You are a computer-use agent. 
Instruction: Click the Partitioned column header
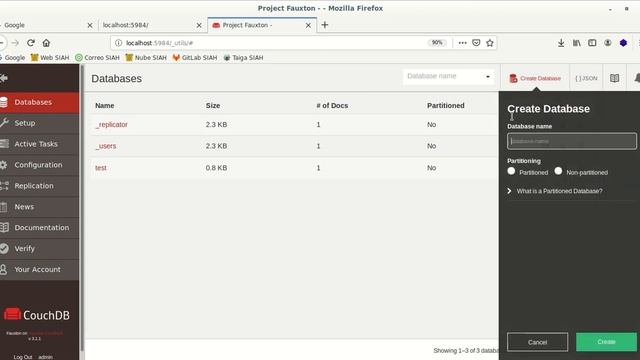click(x=445, y=106)
